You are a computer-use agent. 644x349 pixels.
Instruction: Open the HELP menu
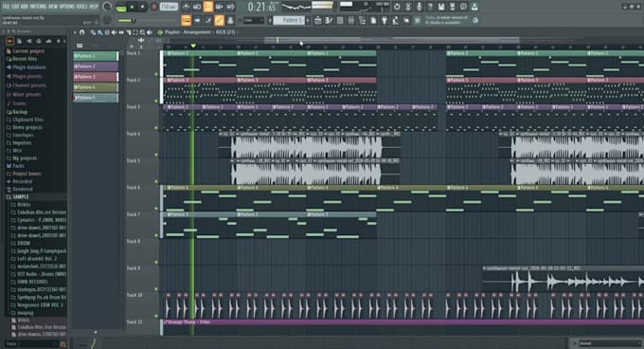pyautogui.click(x=94, y=7)
